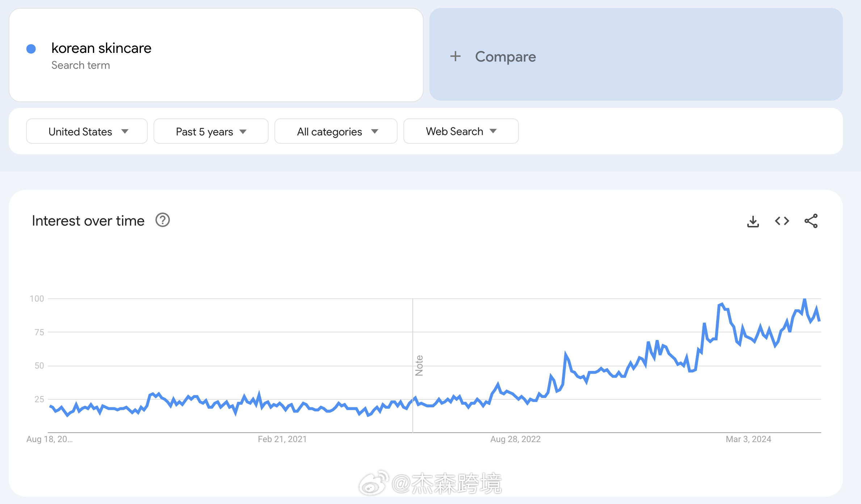
Task: Open the embed code icon for the chart
Action: coord(782,221)
